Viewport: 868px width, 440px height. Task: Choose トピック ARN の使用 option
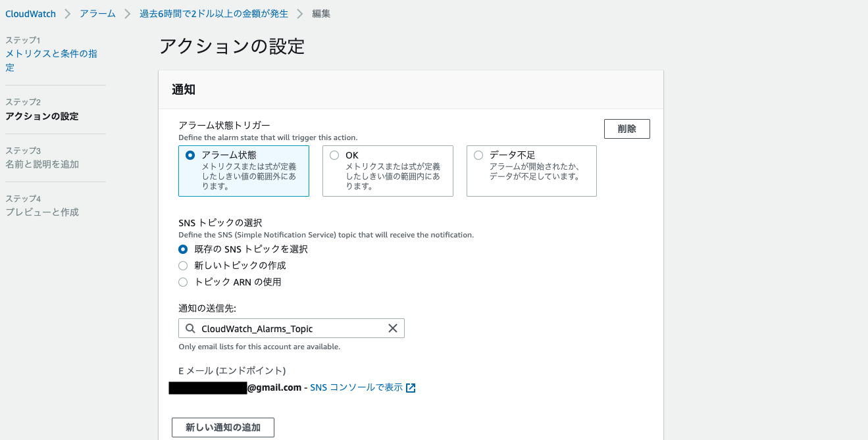pos(184,282)
